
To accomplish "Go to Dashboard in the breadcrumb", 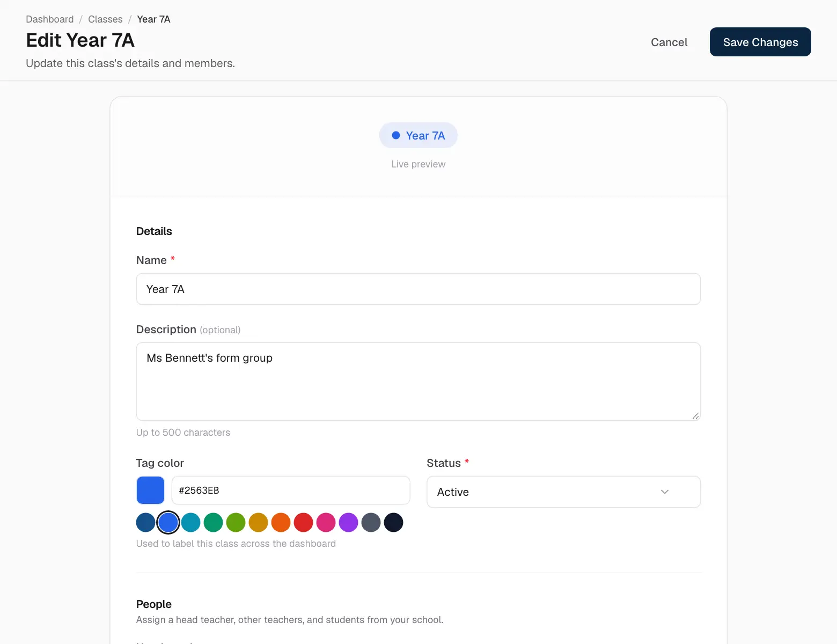I will (x=50, y=19).
